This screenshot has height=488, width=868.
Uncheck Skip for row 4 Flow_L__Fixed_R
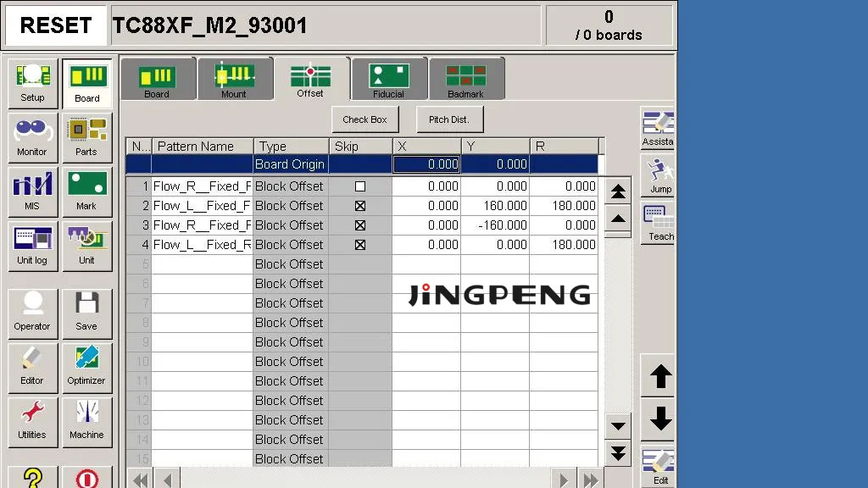[360, 245]
